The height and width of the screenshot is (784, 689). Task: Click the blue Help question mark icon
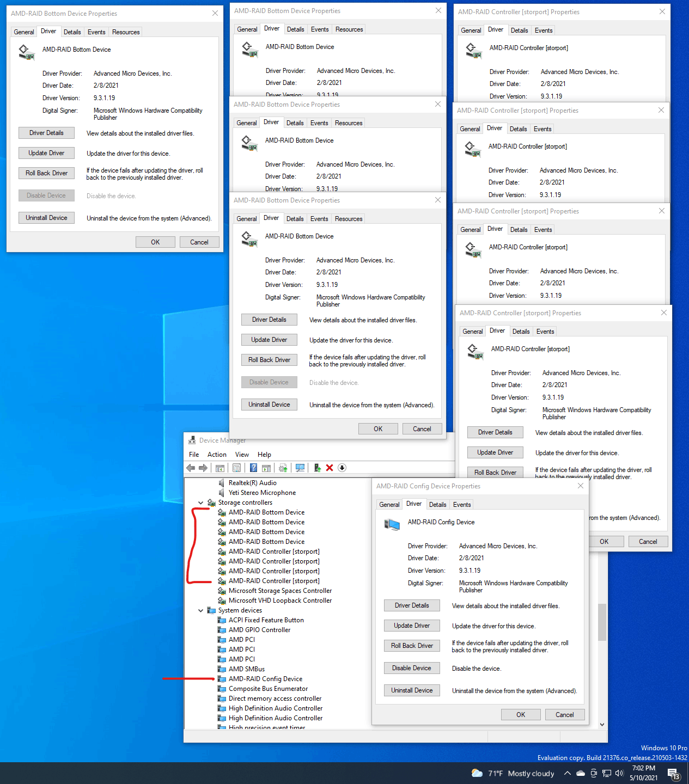click(253, 468)
